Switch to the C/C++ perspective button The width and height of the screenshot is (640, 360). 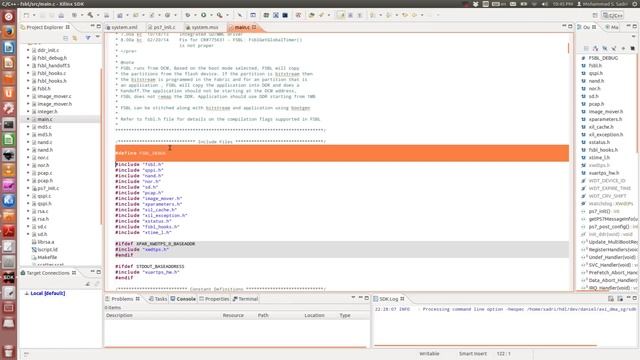pyautogui.click(x=613, y=15)
